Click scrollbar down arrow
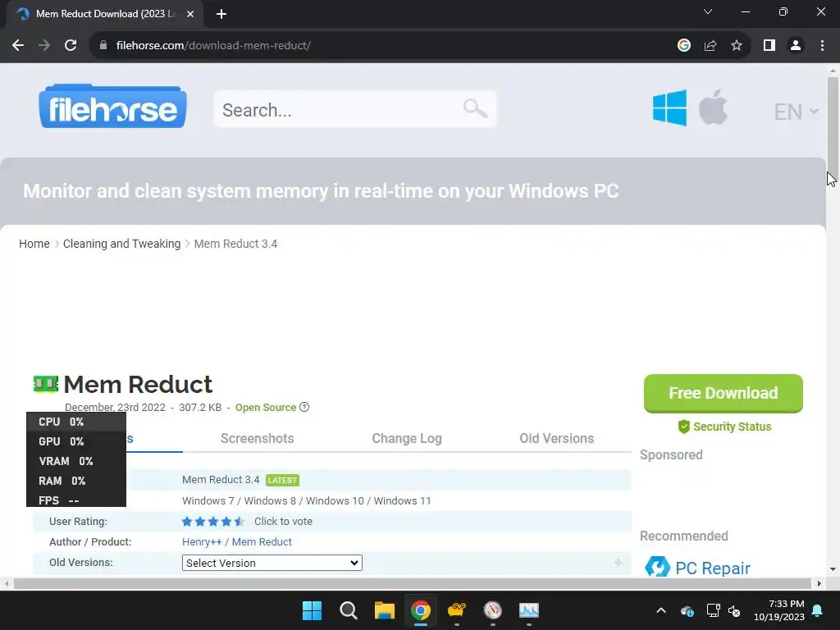Image resolution: width=840 pixels, height=630 pixels. [833, 569]
